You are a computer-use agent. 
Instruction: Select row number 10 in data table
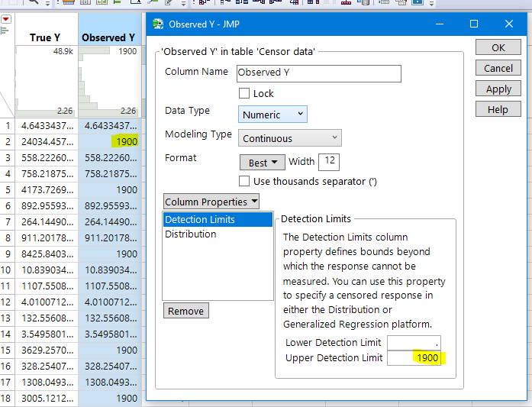click(x=8, y=270)
